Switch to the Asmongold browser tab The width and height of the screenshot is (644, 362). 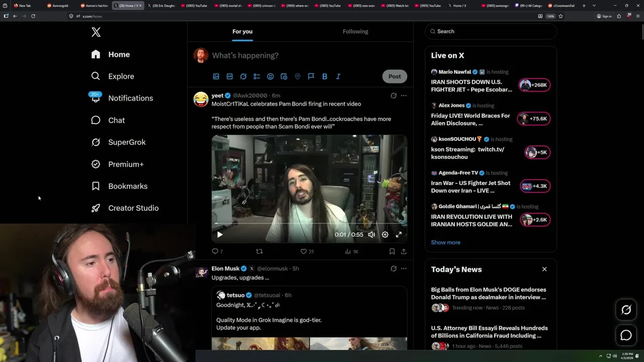point(60,6)
